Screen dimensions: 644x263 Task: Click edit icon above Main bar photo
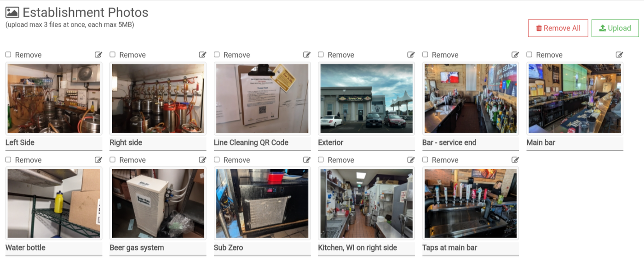(x=620, y=55)
